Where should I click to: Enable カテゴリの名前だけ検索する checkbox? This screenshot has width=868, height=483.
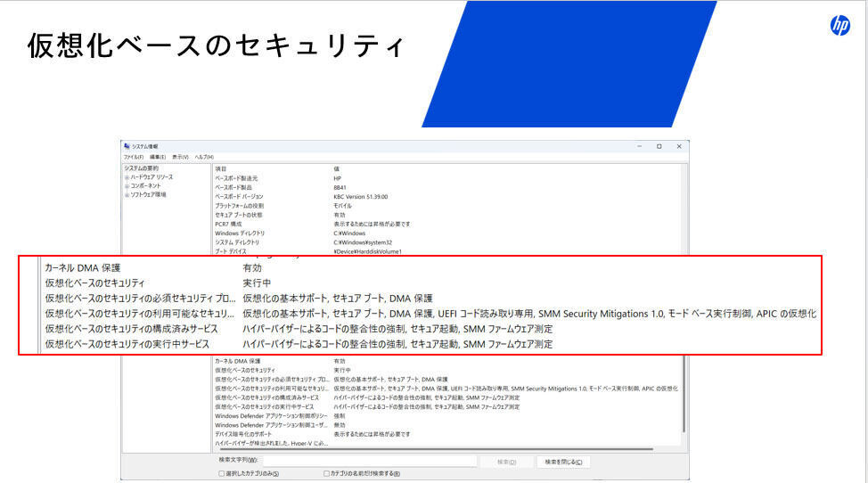coord(326,473)
